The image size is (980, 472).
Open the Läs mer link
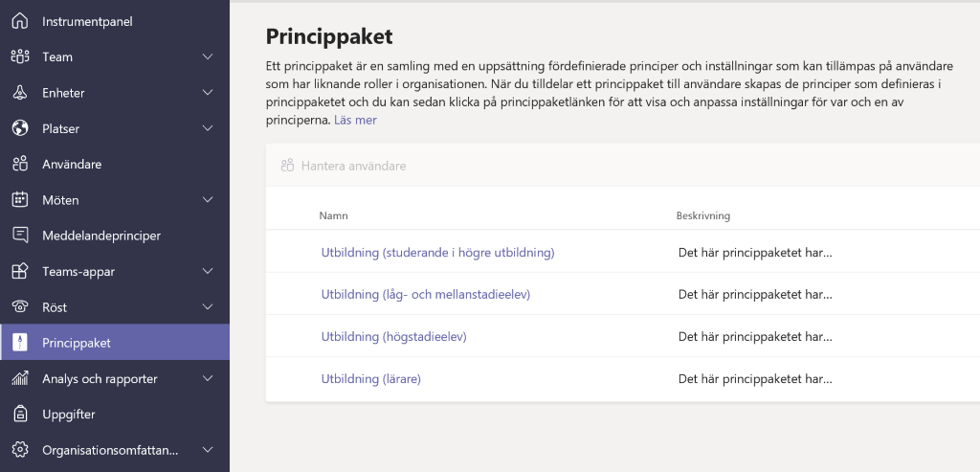(x=355, y=120)
